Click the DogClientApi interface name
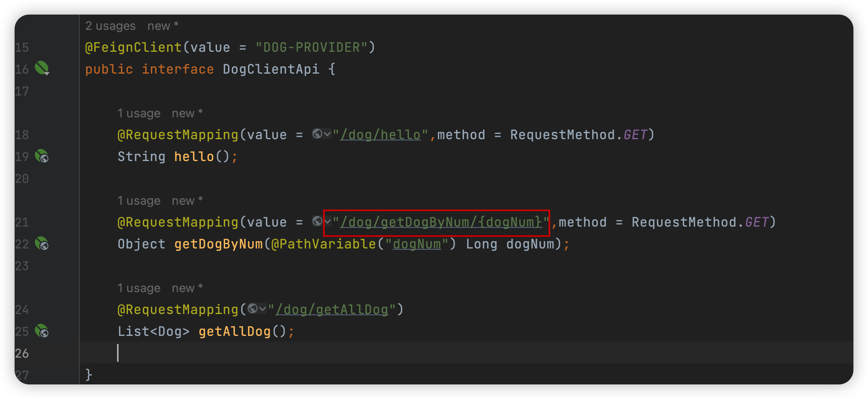The height and width of the screenshot is (399, 868). click(271, 69)
